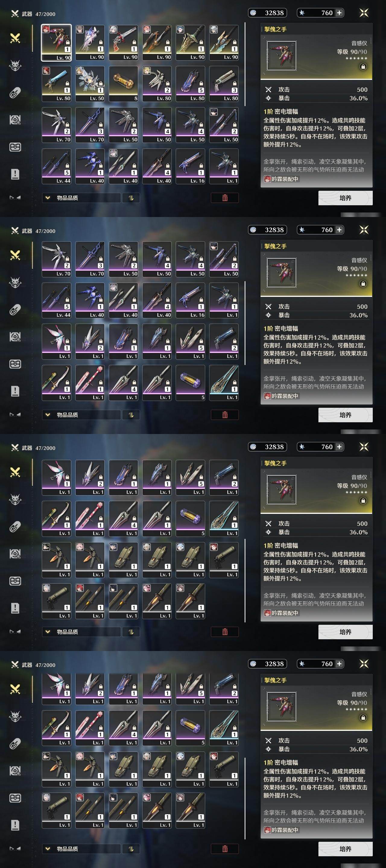Click the topmost weapon list vertical scrollbar

click(245, 64)
